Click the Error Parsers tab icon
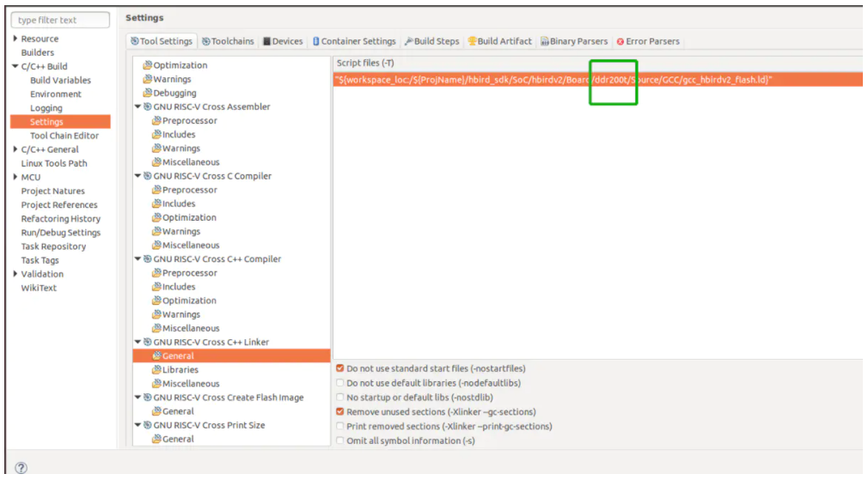 (x=620, y=41)
